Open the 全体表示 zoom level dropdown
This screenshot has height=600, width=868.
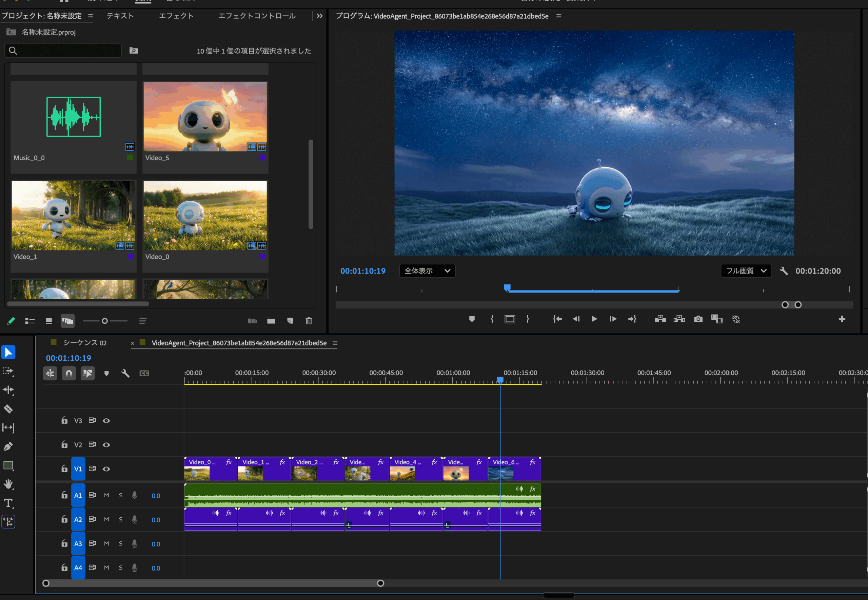(427, 271)
